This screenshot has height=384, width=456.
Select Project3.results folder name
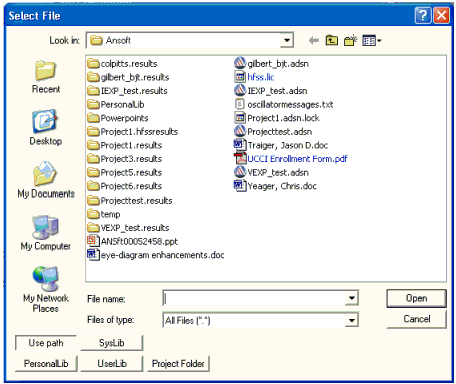coord(131,159)
